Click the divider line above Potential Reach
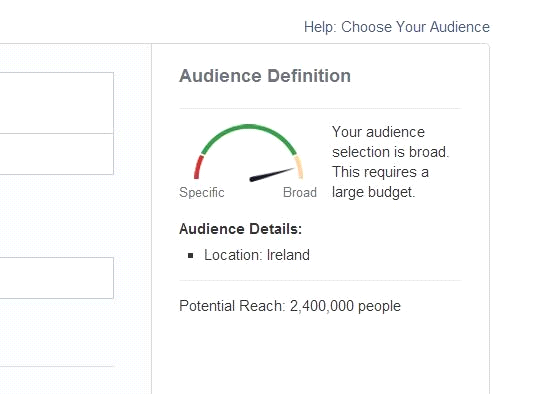Screen dimensions: 535x394 320,281
